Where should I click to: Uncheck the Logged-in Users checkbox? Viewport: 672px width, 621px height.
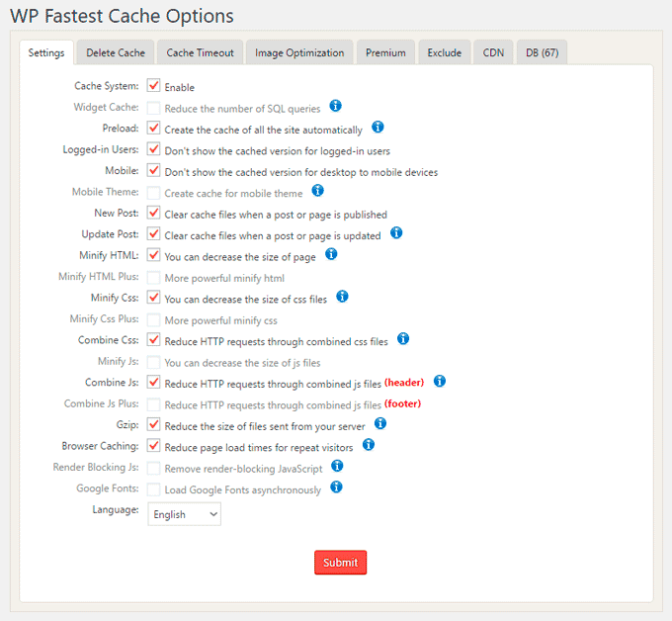154,149
